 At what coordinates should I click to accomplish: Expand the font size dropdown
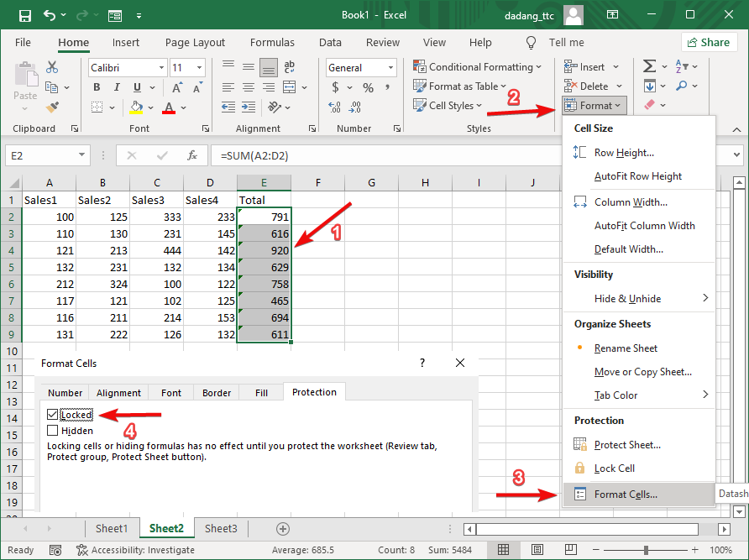pos(197,67)
